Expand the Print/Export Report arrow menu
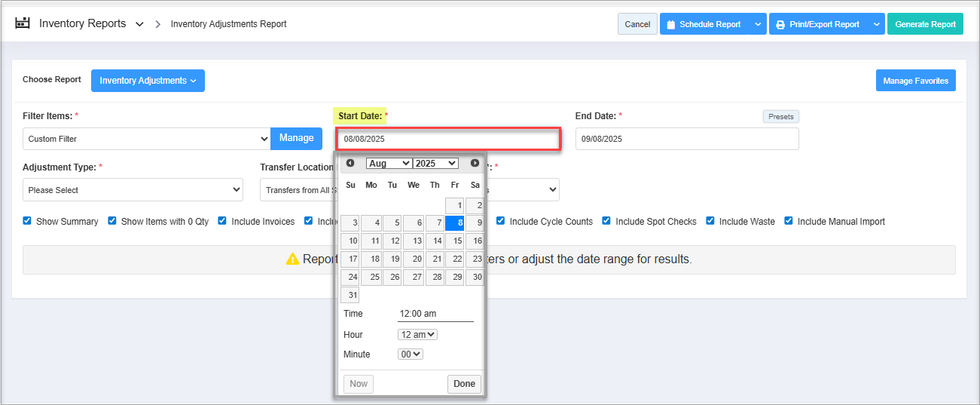Screen dimensions: 980x405 [x=876, y=24]
